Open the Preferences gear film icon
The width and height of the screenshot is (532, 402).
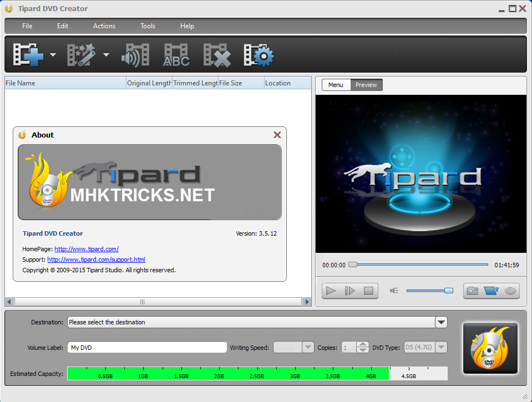coord(259,55)
